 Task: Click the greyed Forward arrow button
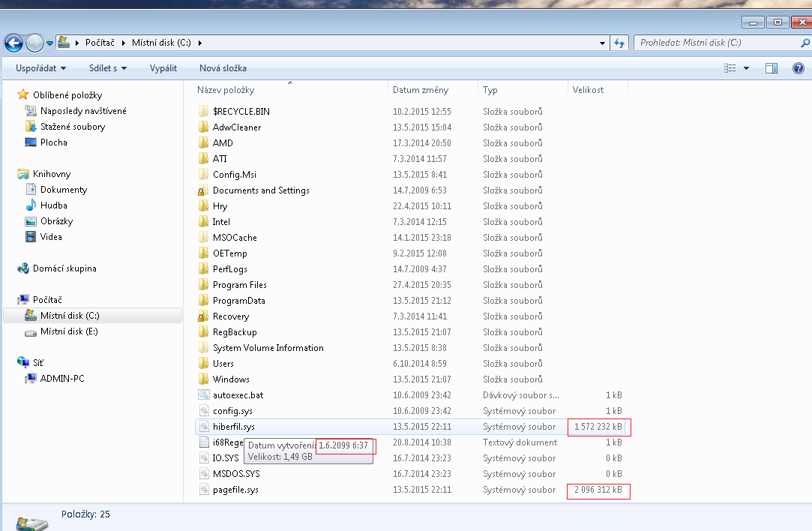(34, 43)
